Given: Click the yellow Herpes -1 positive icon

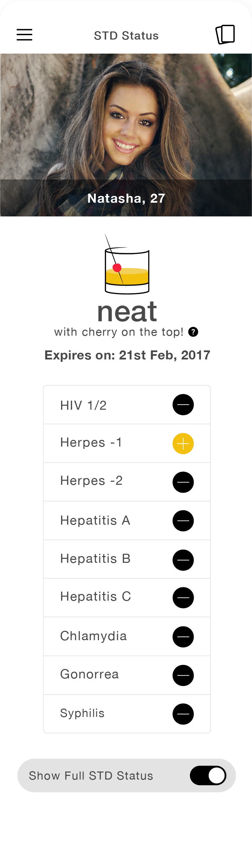Looking at the screenshot, I should (x=183, y=444).
